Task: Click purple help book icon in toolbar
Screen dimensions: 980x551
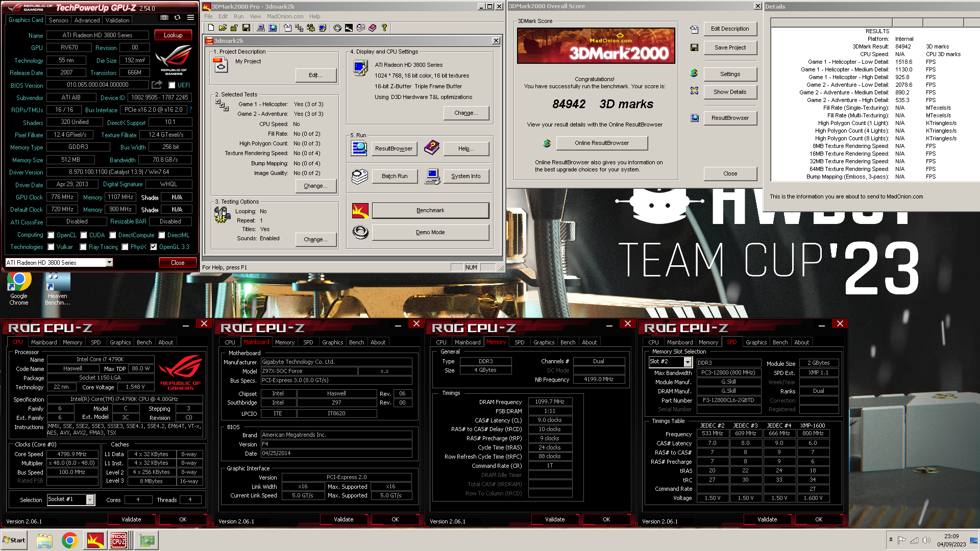Action: point(372,28)
